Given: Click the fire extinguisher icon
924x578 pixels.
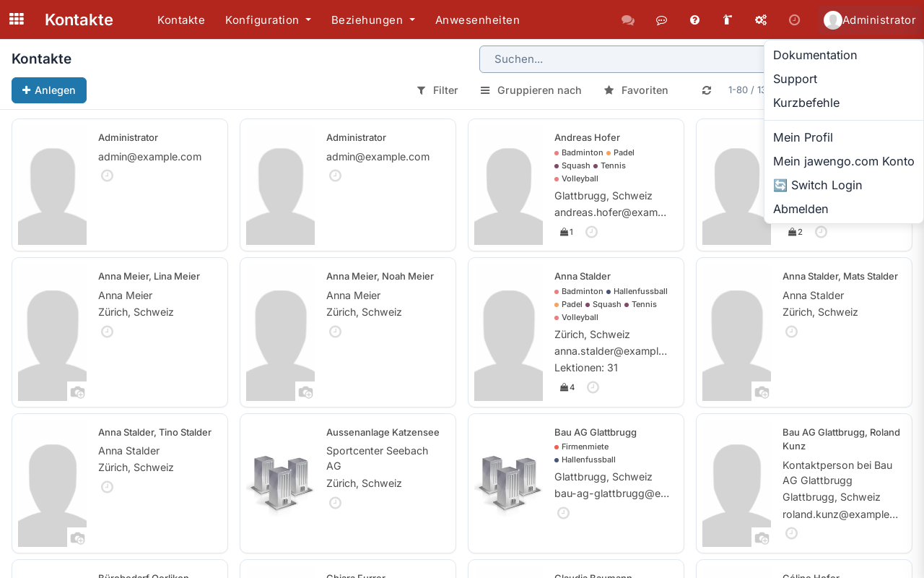Looking at the screenshot, I should [728, 20].
